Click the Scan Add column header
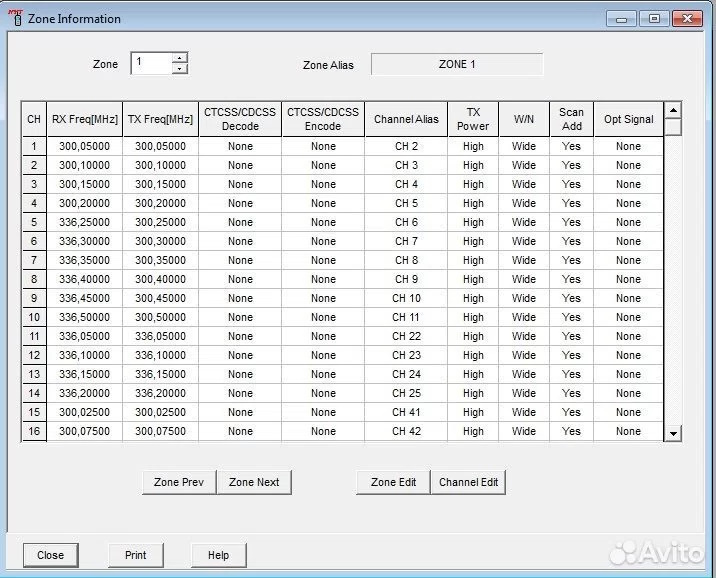 click(571, 119)
